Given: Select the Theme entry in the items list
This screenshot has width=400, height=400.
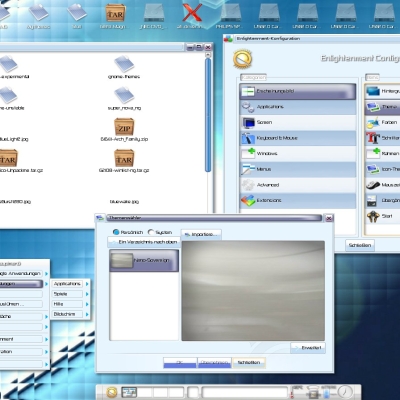Looking at the screenshot, I should tap(382, 107).
